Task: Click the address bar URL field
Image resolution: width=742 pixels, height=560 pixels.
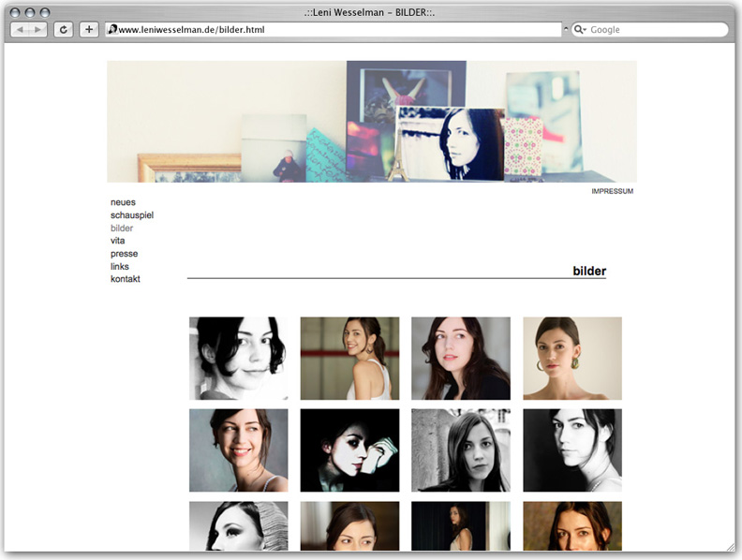Action: pyautogui.click(x=334, y=30)
